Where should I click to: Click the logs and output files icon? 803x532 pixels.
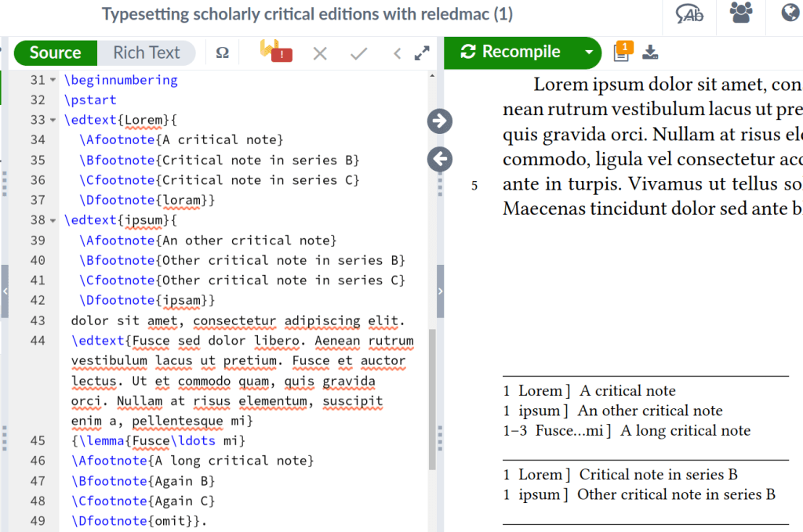[622, 52]
